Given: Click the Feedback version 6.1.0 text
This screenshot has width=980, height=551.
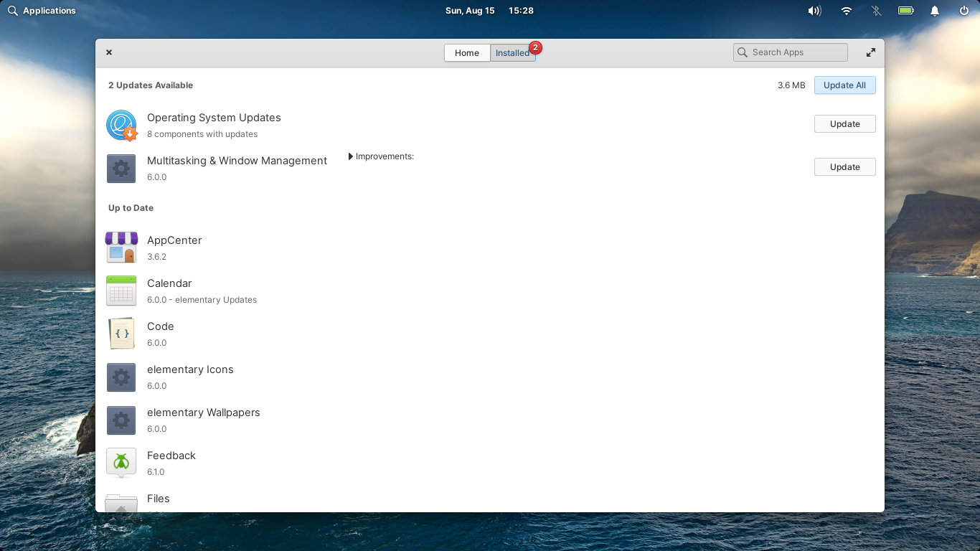Looking at the screenshot, I should (x=156, y=472).
